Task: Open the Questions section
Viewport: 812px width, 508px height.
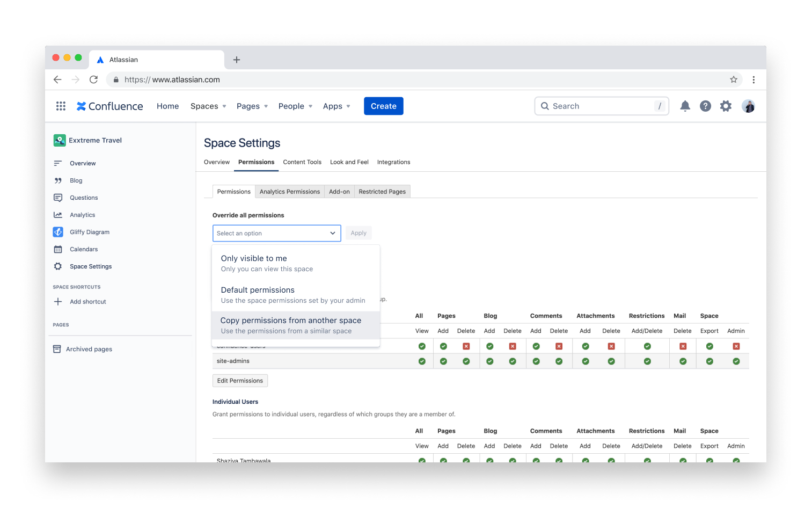Action: coord(83,197)
